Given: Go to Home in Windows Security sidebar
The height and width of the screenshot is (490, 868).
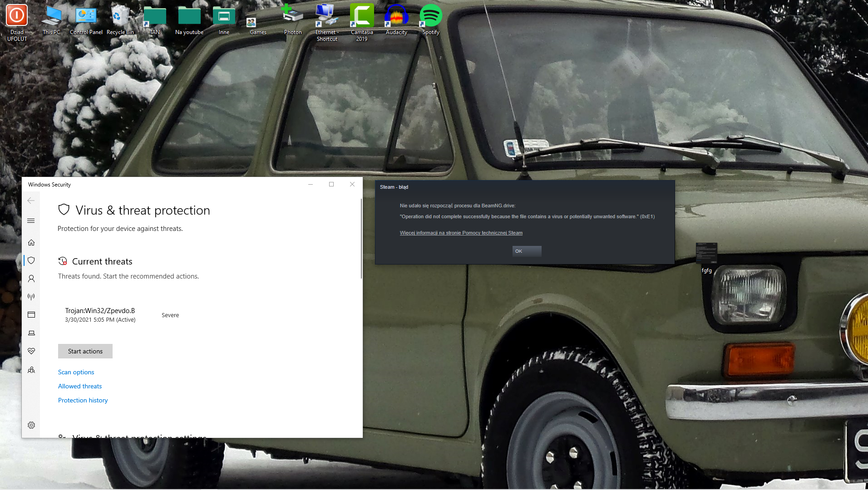Looking at the screenshot, I should pyautogui.click(x=31, y=242).
